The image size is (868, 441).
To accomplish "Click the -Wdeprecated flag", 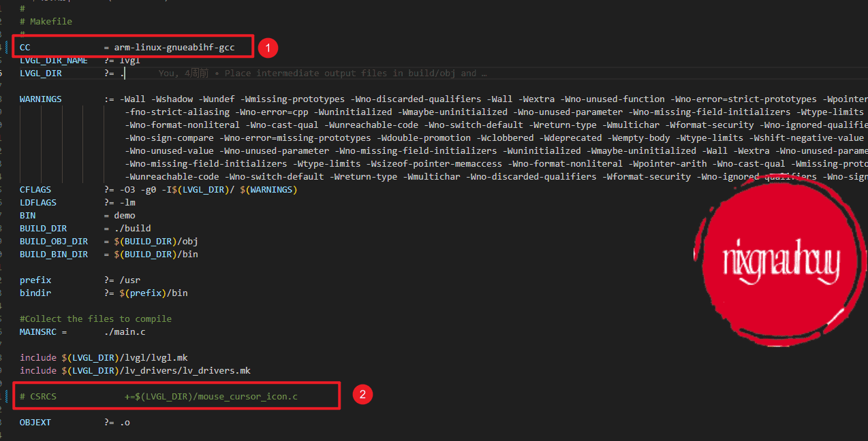I will (x=570, y=137).
